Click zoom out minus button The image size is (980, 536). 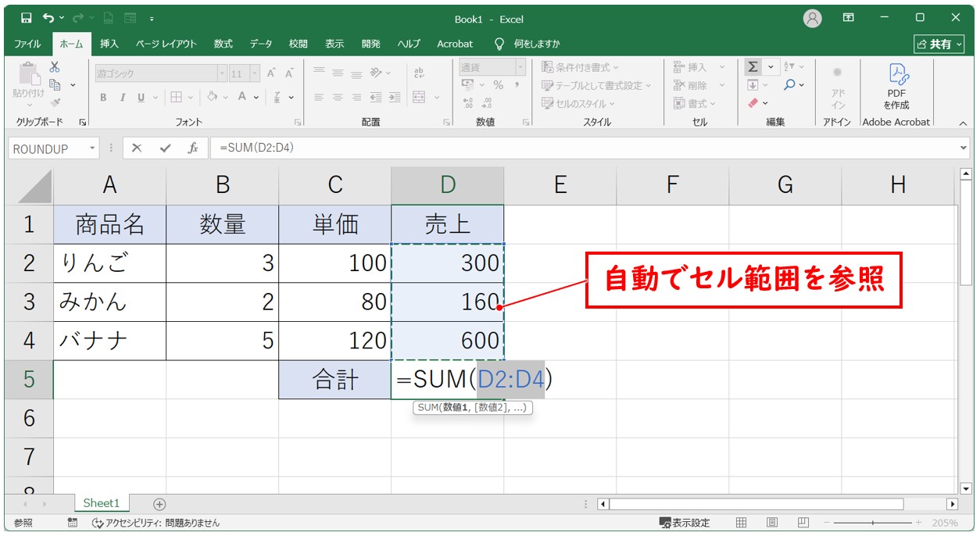[x=827, y=523]
